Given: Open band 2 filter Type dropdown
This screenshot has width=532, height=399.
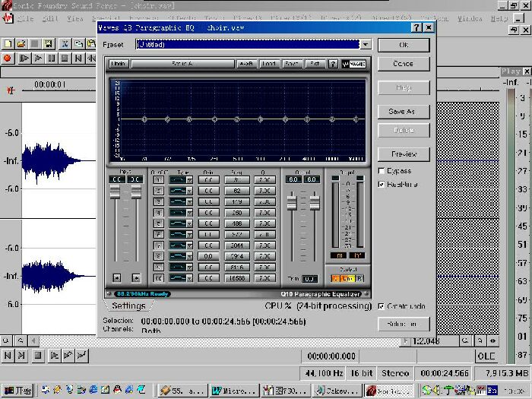Looking at the screenshot, I should 190,191.
